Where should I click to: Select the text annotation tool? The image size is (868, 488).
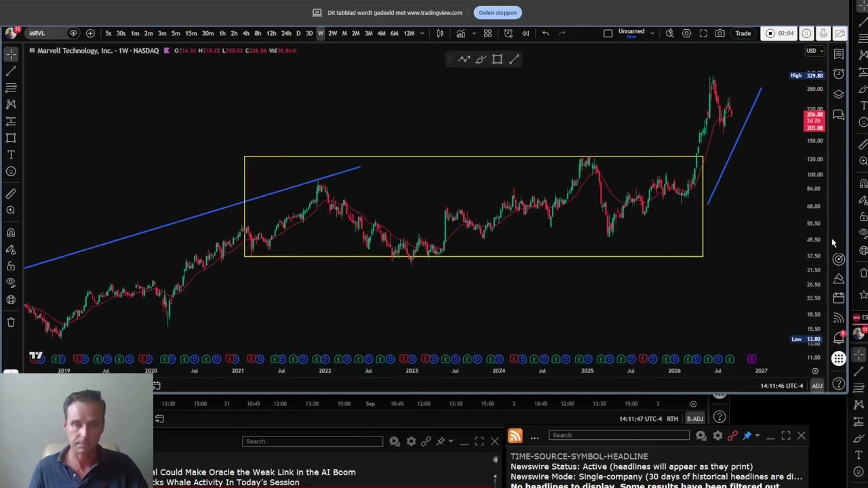[x=11, y=155]
